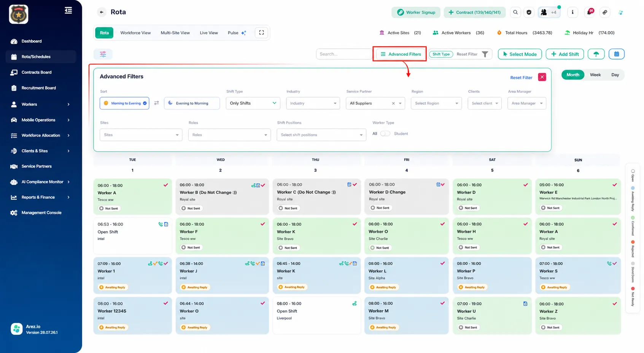Click the info icon in the top bar

(572, 12)
